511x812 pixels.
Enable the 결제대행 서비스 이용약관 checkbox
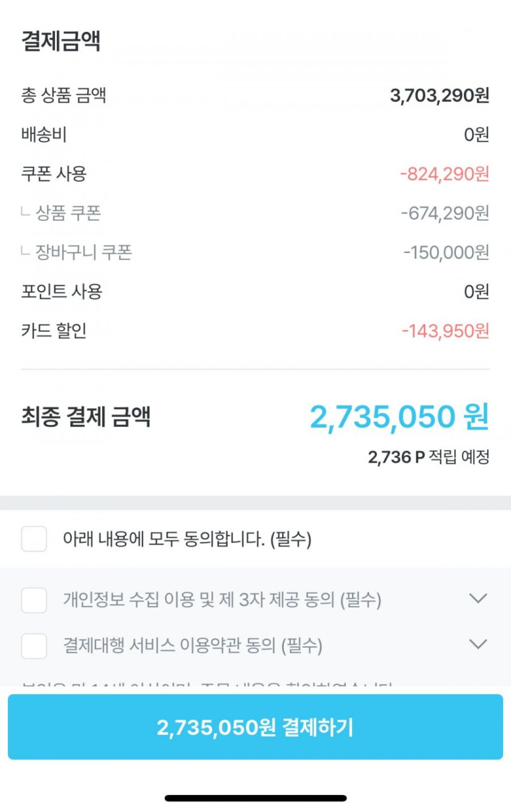(34, 646)
